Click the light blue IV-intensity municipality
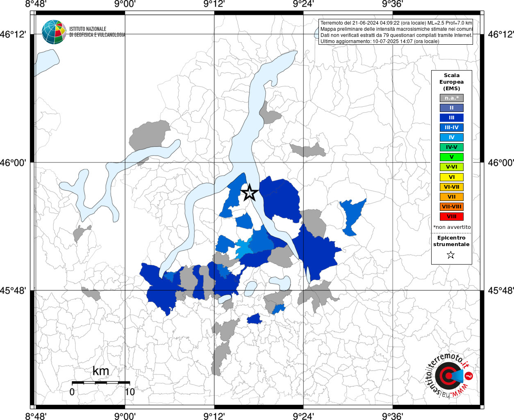 243,249
